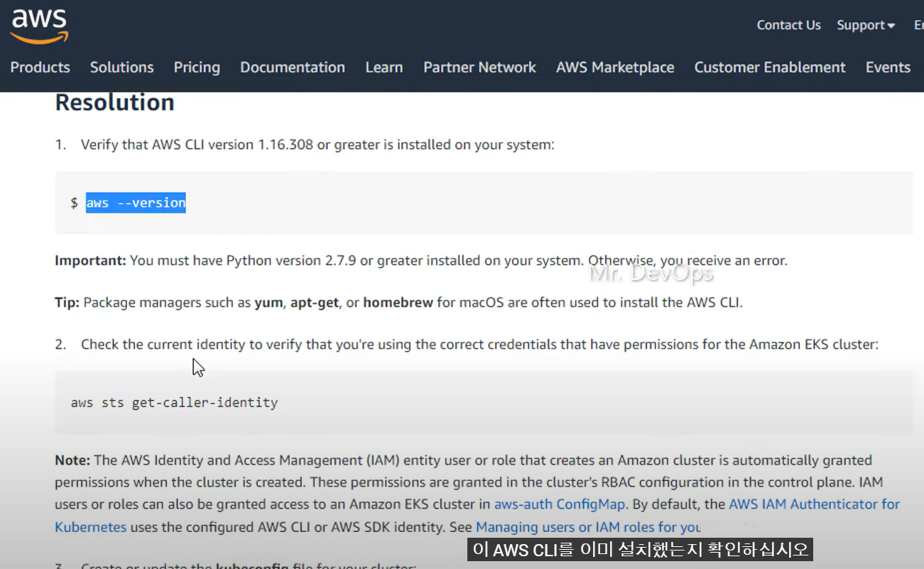Click step 1 Verify AWS CLI version text

click(317, 145)
